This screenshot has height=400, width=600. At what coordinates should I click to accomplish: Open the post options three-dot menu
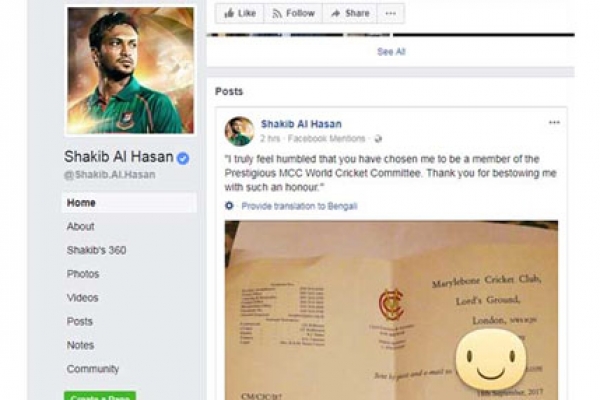coord(554,122)
